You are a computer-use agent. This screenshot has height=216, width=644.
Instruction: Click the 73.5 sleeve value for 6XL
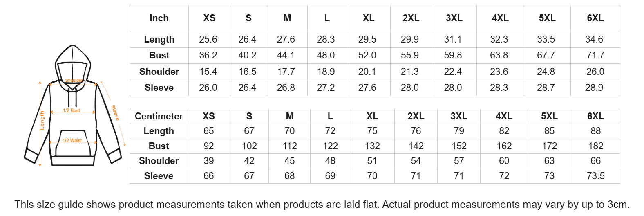click(x=595, y=176)
